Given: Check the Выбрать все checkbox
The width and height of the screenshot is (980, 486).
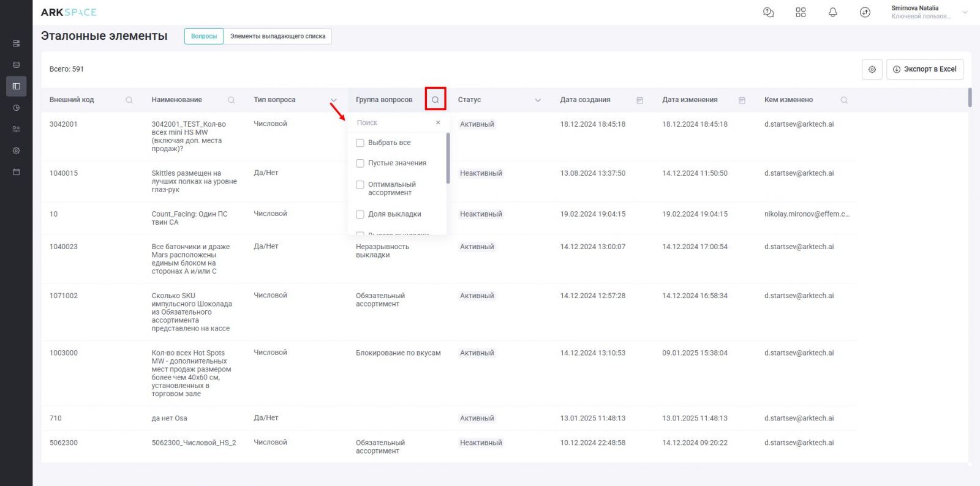Looking at the screenshot, I should (360, 143).
